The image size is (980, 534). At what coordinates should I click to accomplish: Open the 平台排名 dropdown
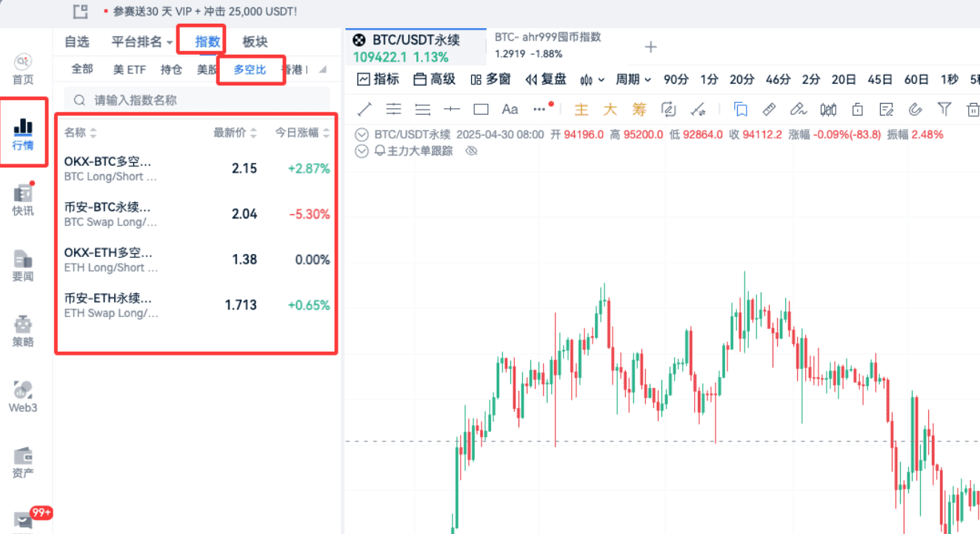click(x=142, y=42)
